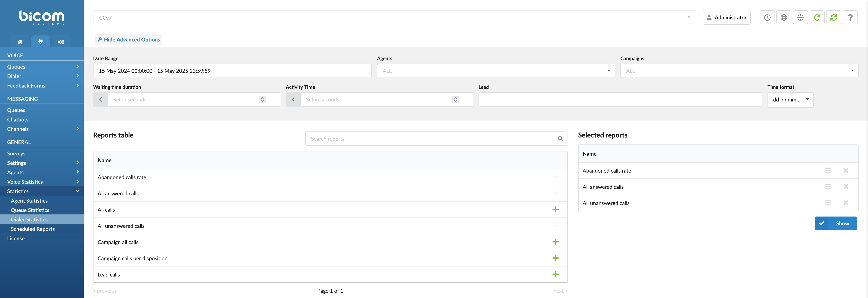This screenshot has width=868, height=298.
Task: Expand the Voice Statistics sidebar menu
Action: point(42,182)
